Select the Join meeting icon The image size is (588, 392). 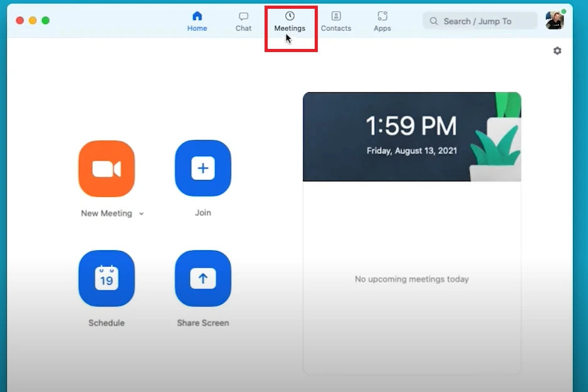point(202,168)
